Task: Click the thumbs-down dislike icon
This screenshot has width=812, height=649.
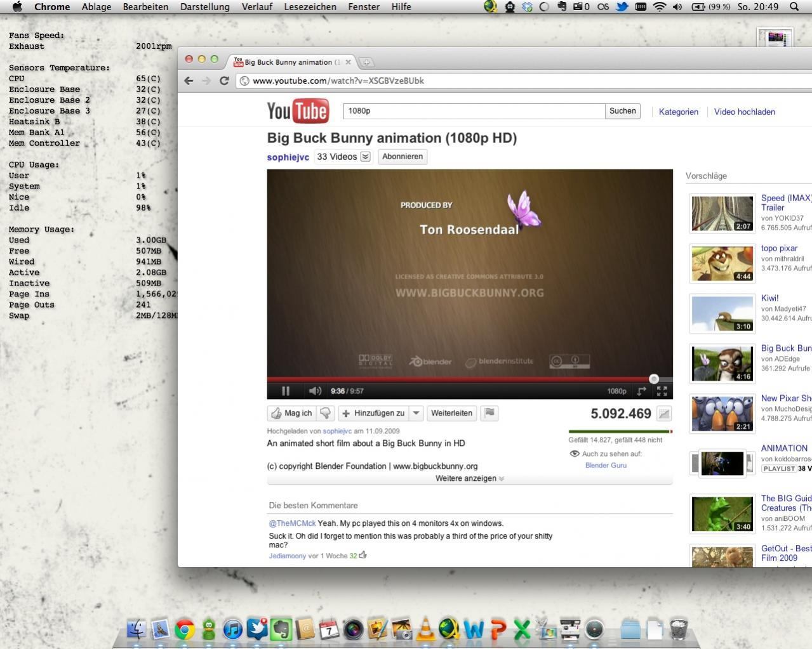Action: tap(326, 413)
